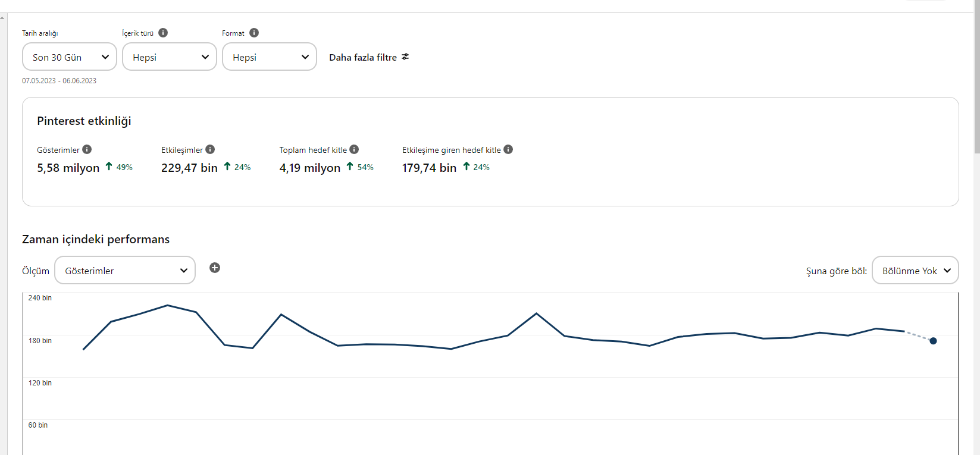Click Toplam hedef kitle info icon
Screen dimensions: 980x455
[x=354, y=149]
